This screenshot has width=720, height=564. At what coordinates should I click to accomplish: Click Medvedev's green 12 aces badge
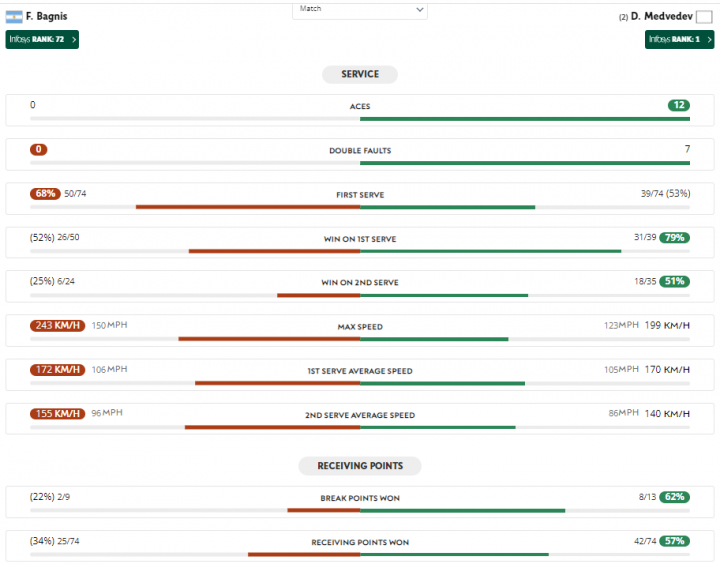tap(679, 105)
